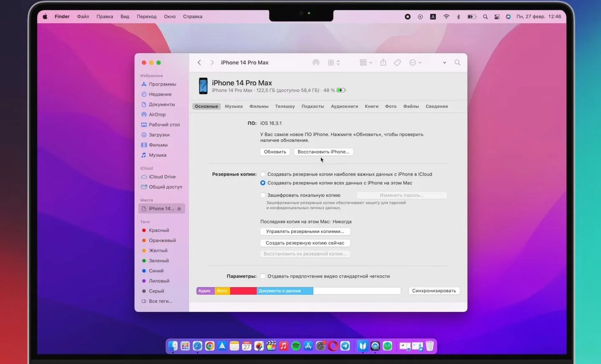Viewport: 601px width, 364px height.
Task: Select the iCloud backup radio option
Action: point(263,174)
